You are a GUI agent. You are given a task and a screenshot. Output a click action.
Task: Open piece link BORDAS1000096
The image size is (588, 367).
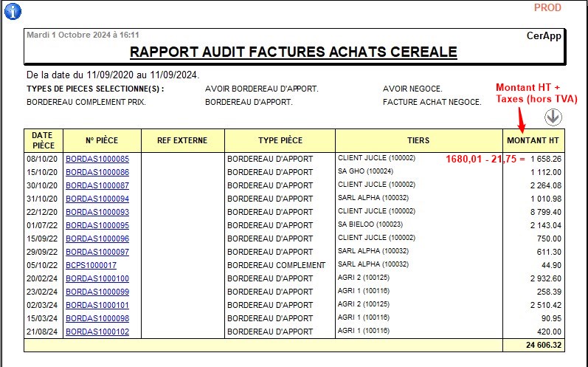point(97,239)
